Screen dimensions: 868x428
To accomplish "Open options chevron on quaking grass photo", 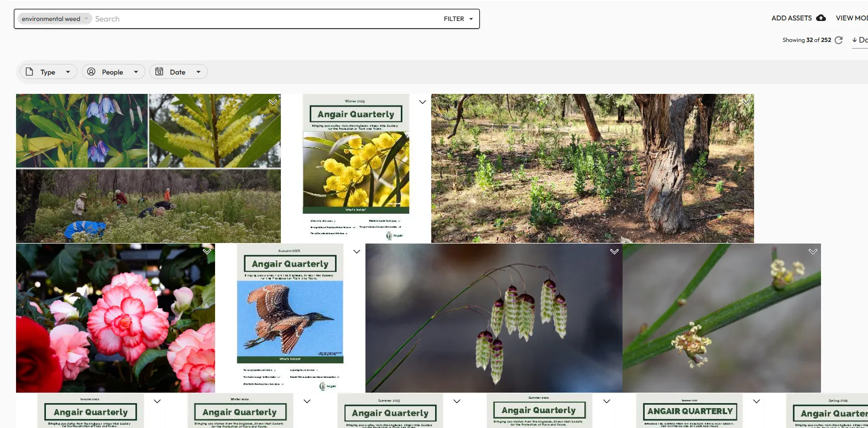I will click(x=614, y=252).
